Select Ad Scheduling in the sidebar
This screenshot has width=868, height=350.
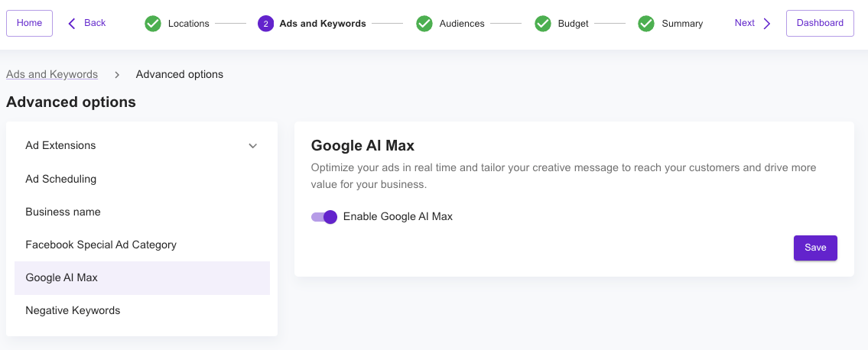pos(141,179)
